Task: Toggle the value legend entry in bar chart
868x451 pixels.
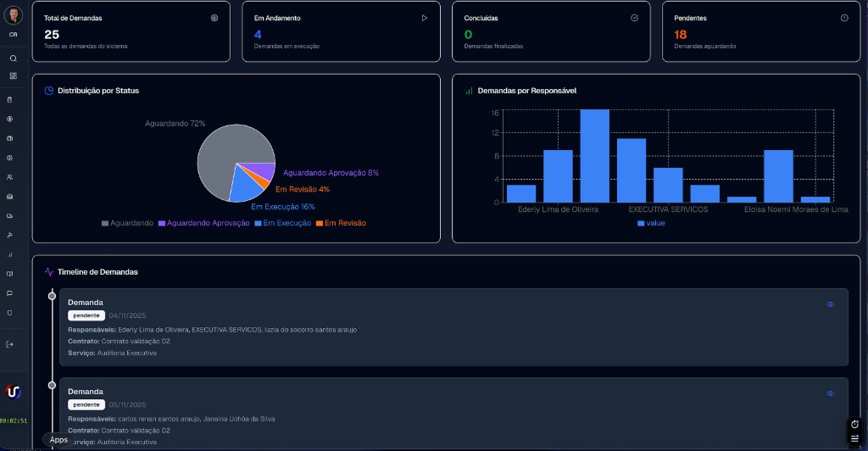Action: tap(651, 223)
